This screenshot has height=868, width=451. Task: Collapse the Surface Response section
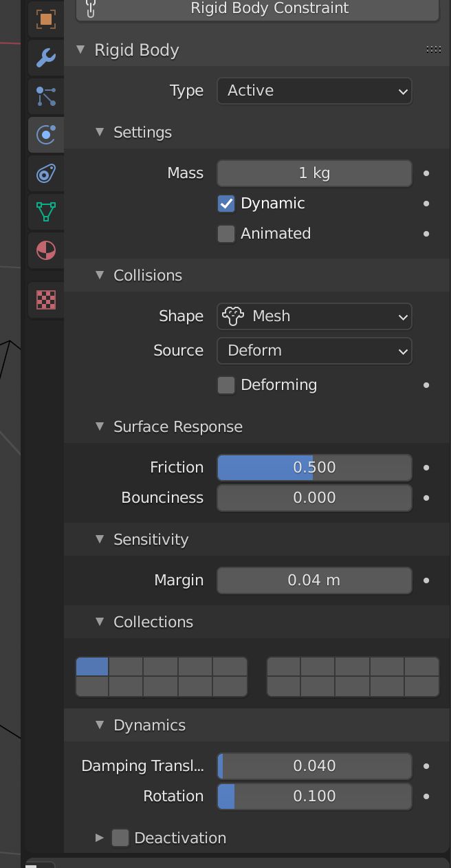(100, 426)
